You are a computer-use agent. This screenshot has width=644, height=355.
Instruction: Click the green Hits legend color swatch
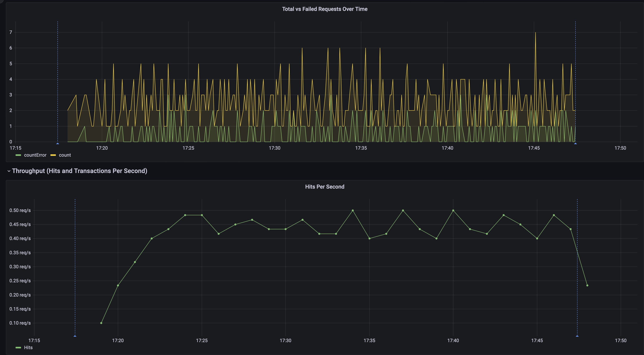pos(18,347)
